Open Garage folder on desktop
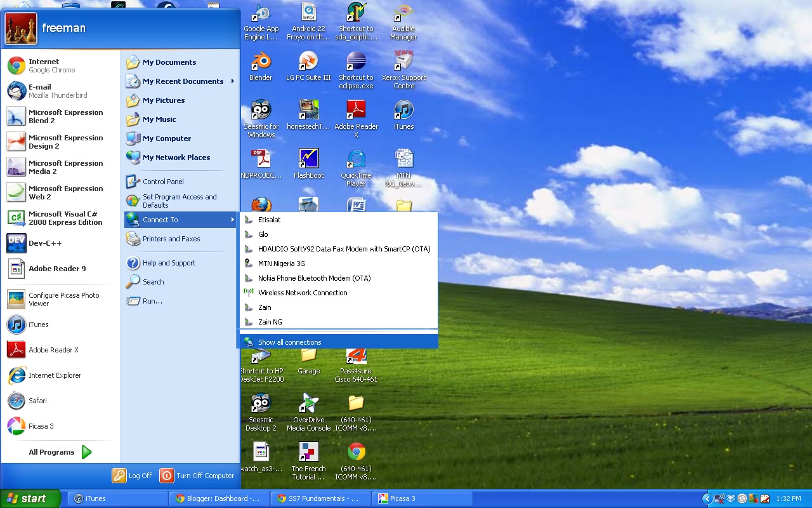812x508 pixels. point(309,361)
